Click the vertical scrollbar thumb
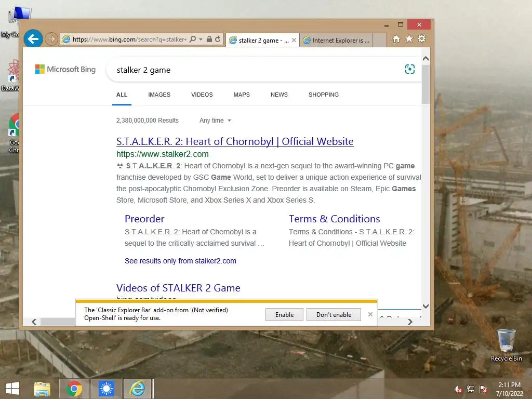The image size is (532, 399). [426, 84]
